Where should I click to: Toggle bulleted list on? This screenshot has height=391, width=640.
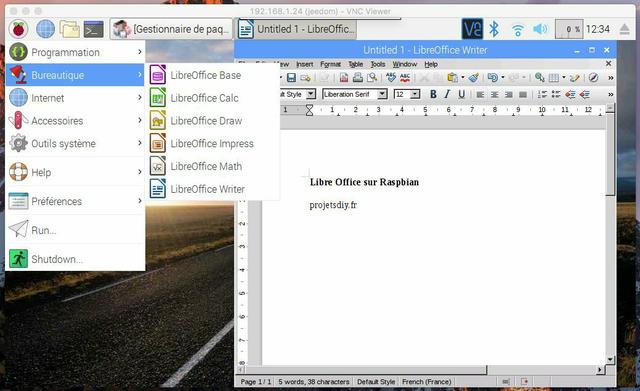point(556,95)
